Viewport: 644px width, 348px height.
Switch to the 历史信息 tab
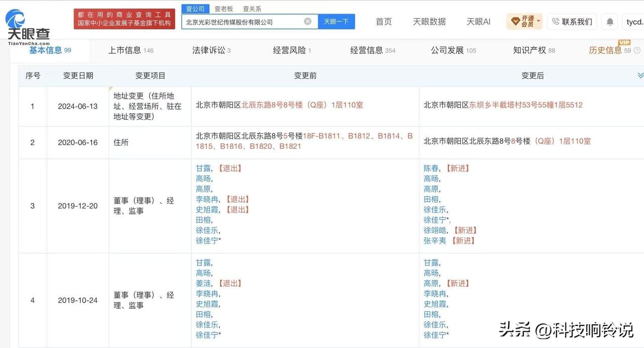pyautogui.click(x=610, y=50)
